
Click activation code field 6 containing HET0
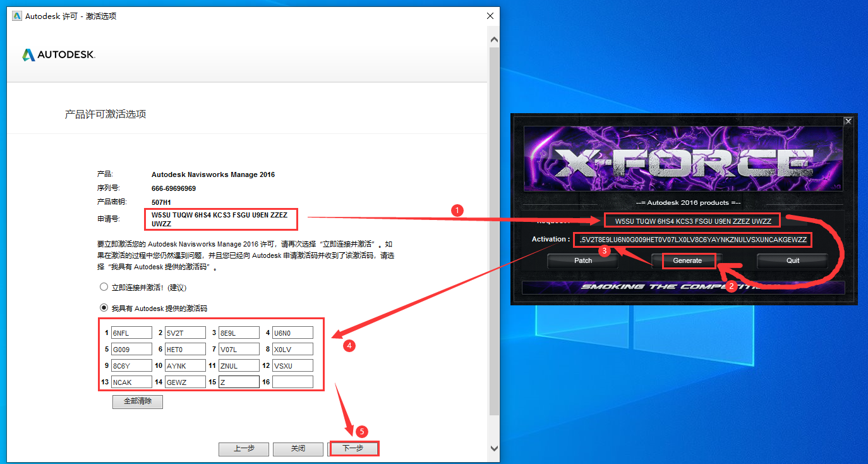(185, 349)
